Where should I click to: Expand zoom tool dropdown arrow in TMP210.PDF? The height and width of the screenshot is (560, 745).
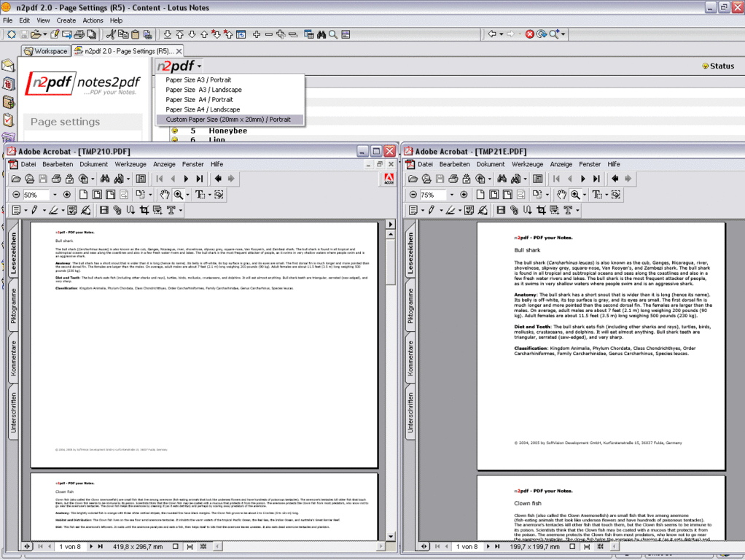(x=187, y=195)
